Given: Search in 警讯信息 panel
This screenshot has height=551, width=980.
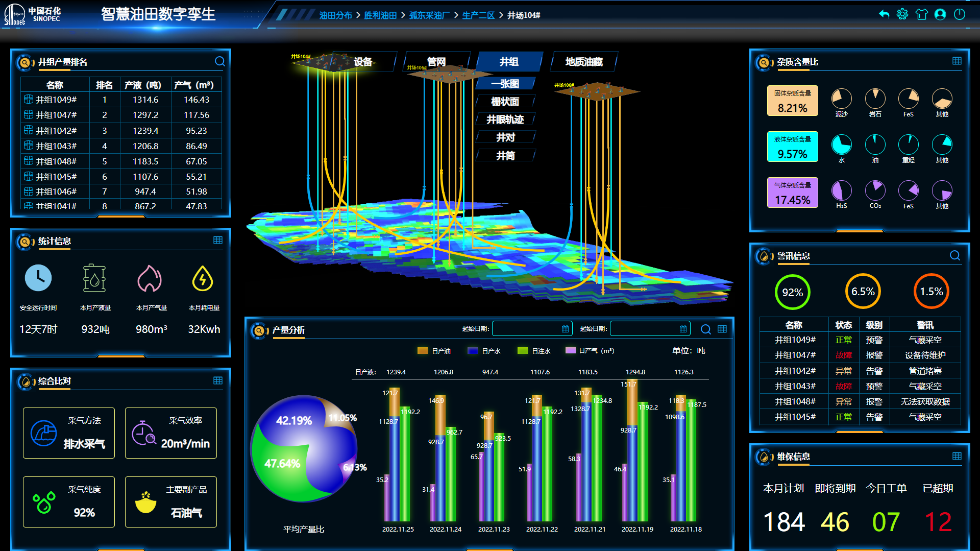Looking at the screenshot, I should (x=955, y=255).
